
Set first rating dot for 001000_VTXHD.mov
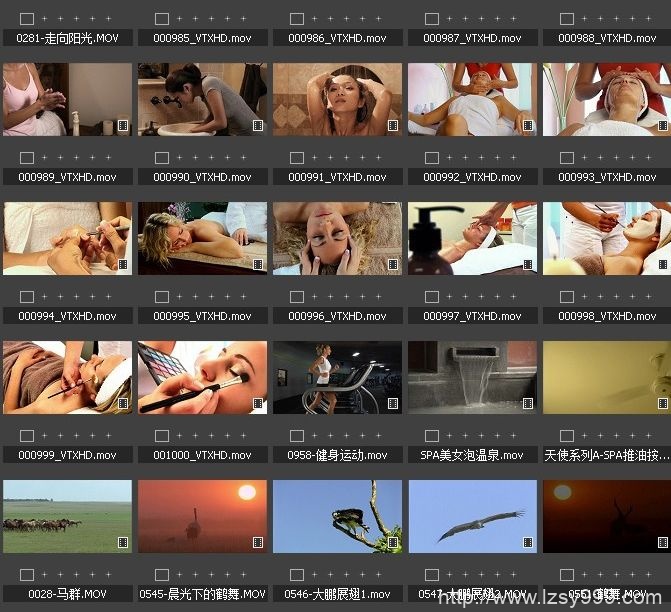[180, 436]
